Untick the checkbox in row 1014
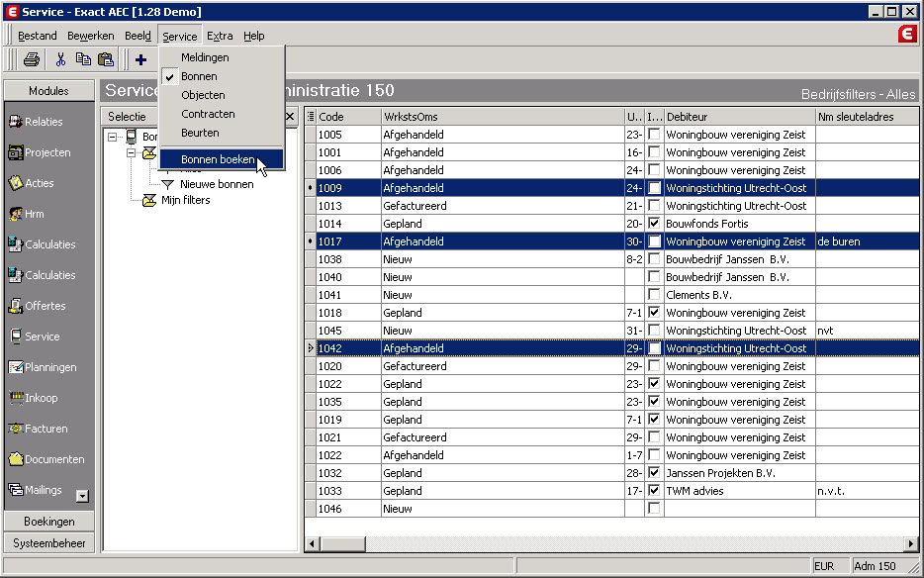Image resolution: width=924 pixels, height=578 pixels. pyautogui.click(x=654, y=224)
